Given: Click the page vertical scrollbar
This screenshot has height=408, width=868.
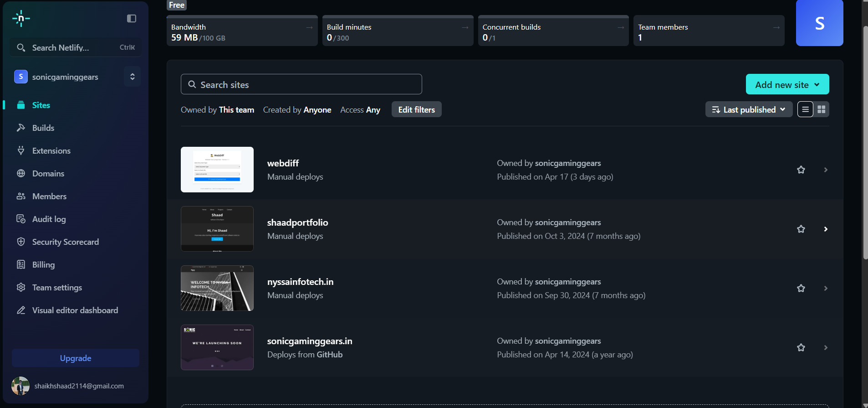Looking at the screenshot, I should [865, 142].
